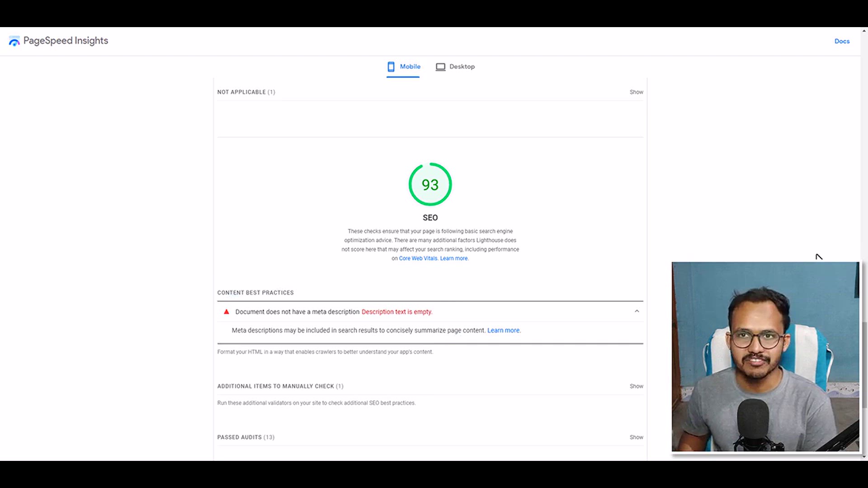Show additional items to manually check
Image resolution: width=868 pixels, height=488 pixels.
(x=636, y=386)
